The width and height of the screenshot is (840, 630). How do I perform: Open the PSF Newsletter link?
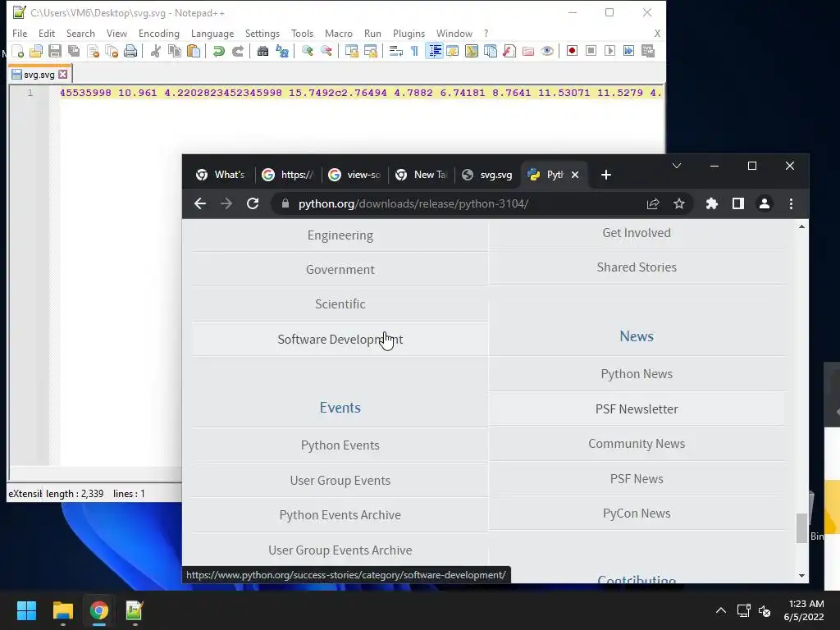pyautogui.click(x=637, y=409)
